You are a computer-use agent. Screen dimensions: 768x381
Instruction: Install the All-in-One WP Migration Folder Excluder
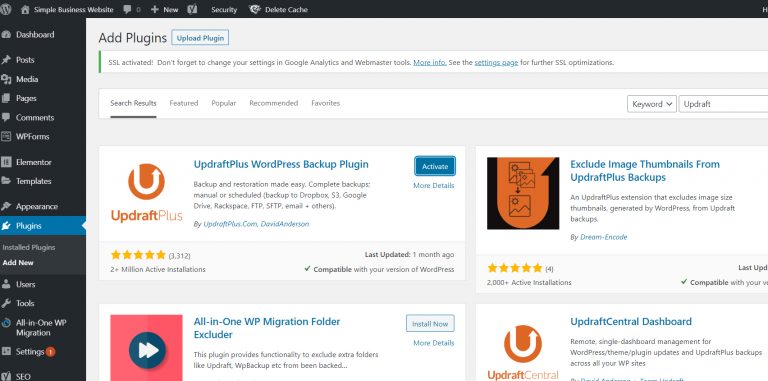(x=430, y=324)
